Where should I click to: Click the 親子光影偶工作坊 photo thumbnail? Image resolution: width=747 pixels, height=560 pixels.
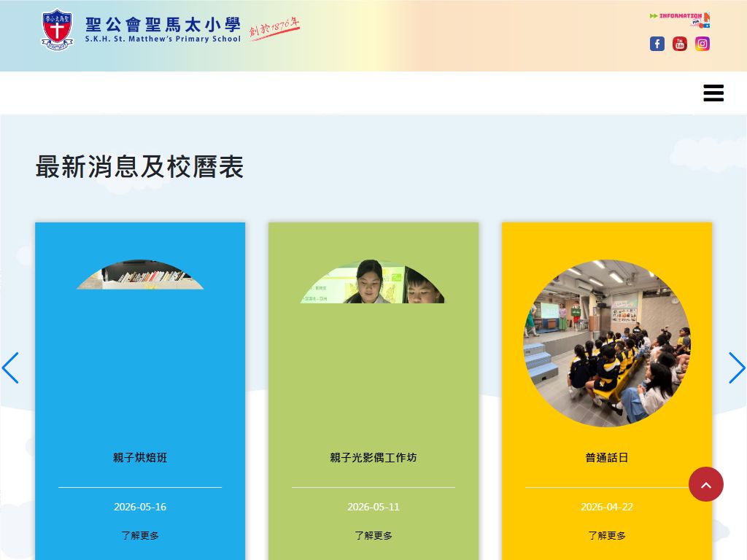373,281
